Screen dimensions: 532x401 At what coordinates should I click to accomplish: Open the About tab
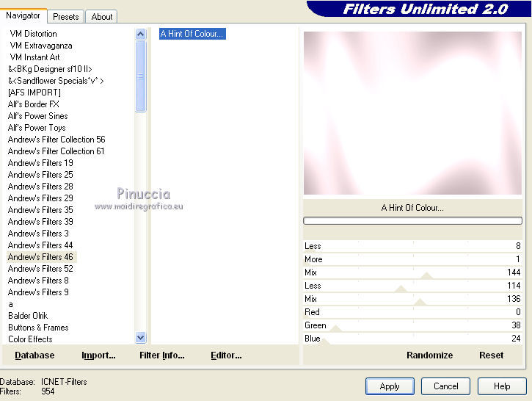pos(101,17)
